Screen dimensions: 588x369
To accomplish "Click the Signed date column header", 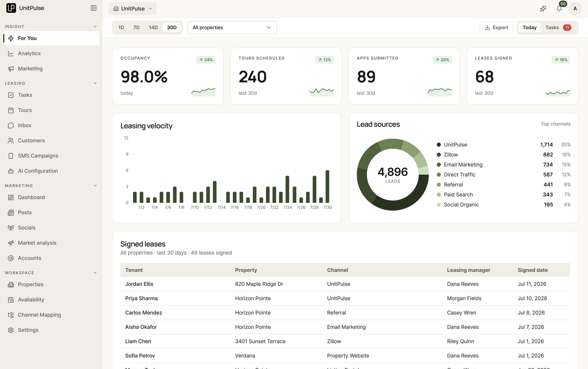I will click(x=533, y=270).
